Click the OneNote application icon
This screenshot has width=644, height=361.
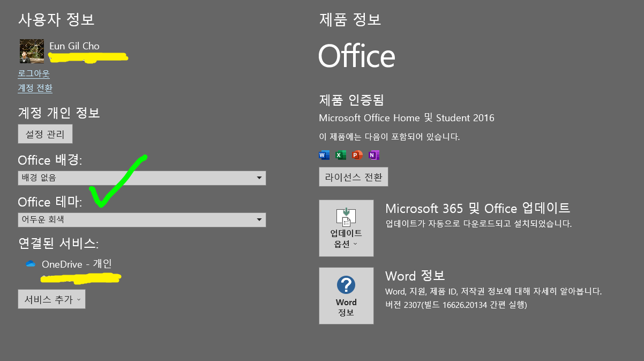[374, 155]
